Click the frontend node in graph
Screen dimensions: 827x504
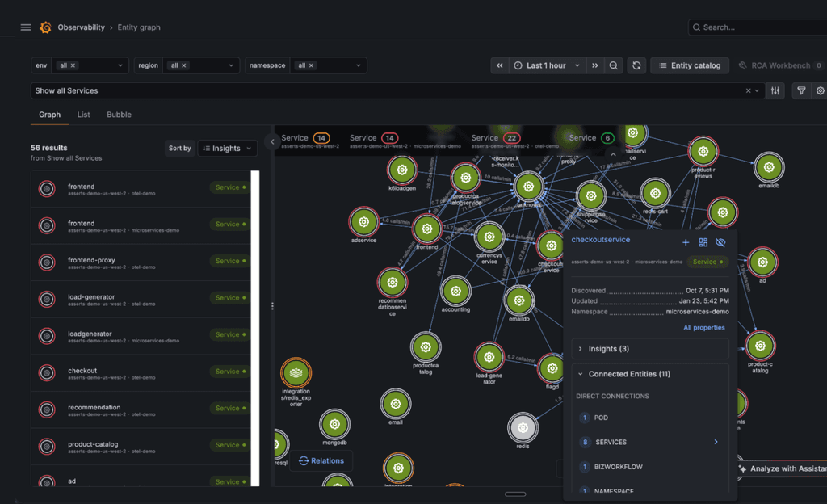click(x=426, y=229)
